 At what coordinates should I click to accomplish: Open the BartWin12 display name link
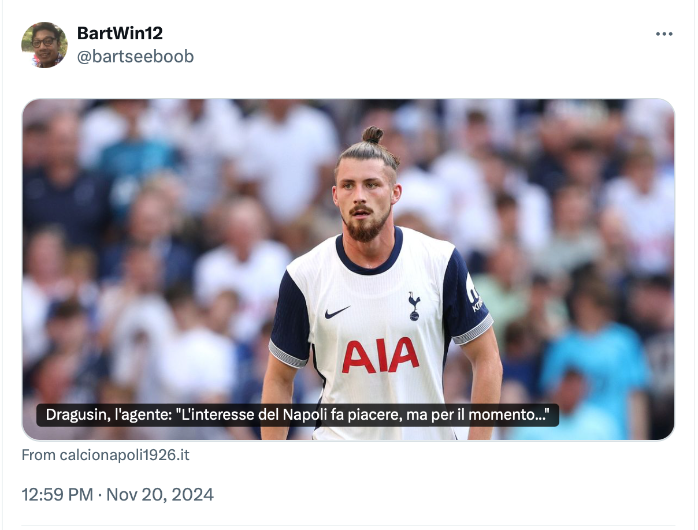click(x=120, y=33)
